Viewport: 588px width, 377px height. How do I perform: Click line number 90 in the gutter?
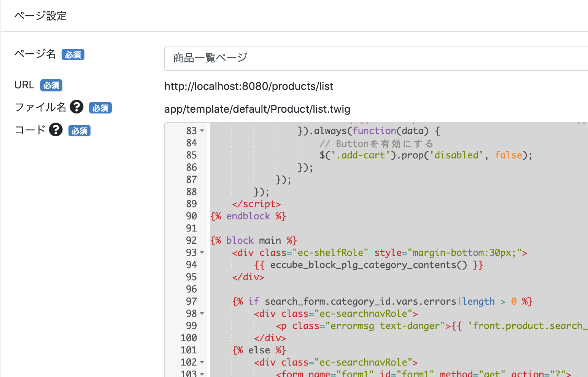[x=191, y=216]
